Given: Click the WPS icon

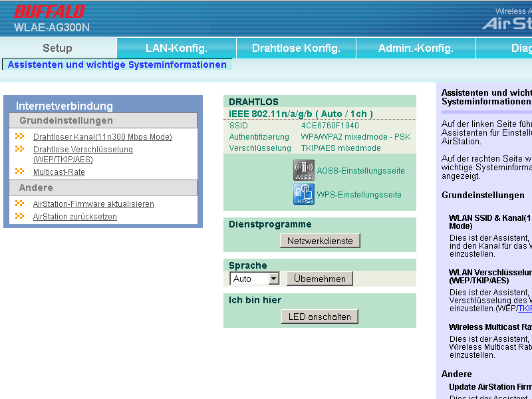Looking at the screenshot, I should click(x=304, y=194).
